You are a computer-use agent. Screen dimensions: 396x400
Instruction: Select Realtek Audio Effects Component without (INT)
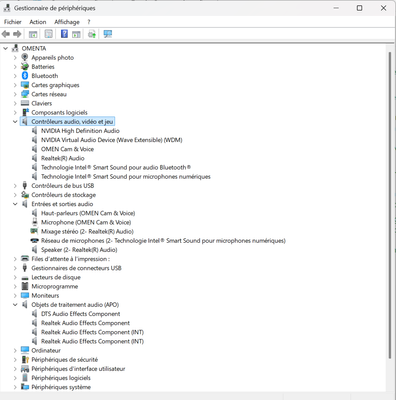click(x=85, y=323)
